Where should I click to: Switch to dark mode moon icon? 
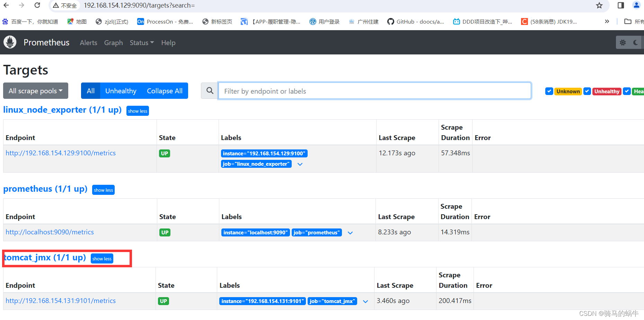pos(636,42)
